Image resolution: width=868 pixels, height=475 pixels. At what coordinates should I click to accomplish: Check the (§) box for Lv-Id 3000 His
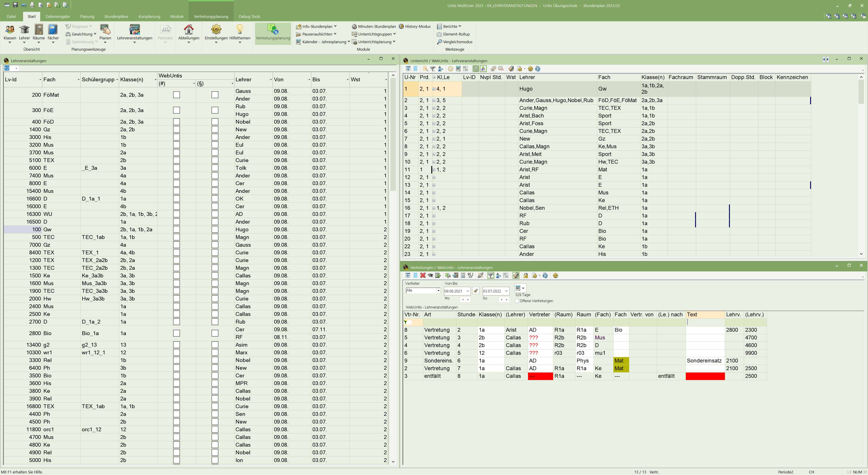tap(215, 137)
